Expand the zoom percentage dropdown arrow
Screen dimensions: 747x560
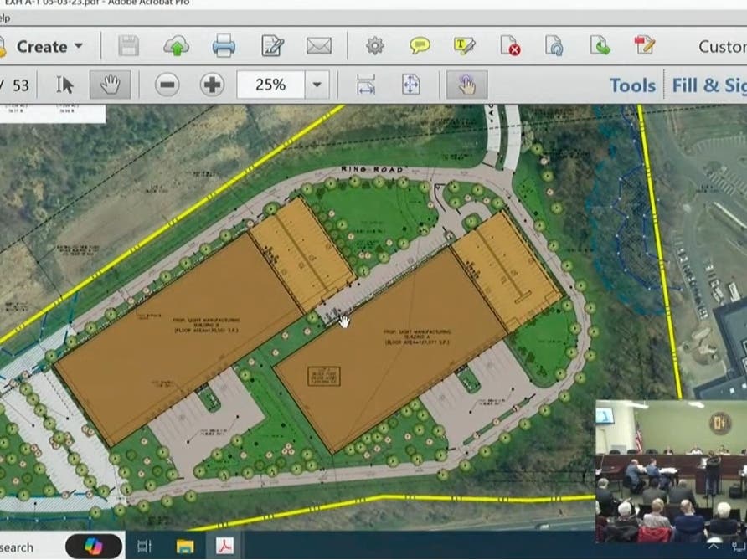317,85
